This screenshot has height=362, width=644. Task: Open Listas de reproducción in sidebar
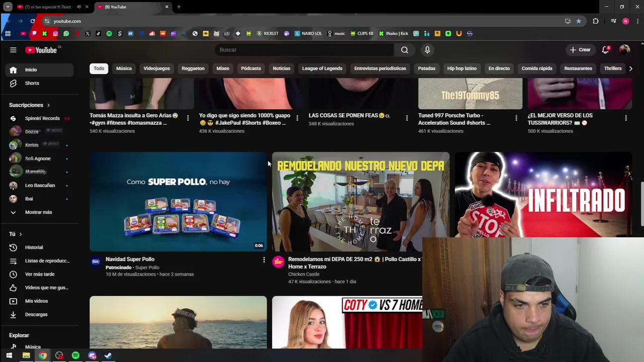(39, 261)
